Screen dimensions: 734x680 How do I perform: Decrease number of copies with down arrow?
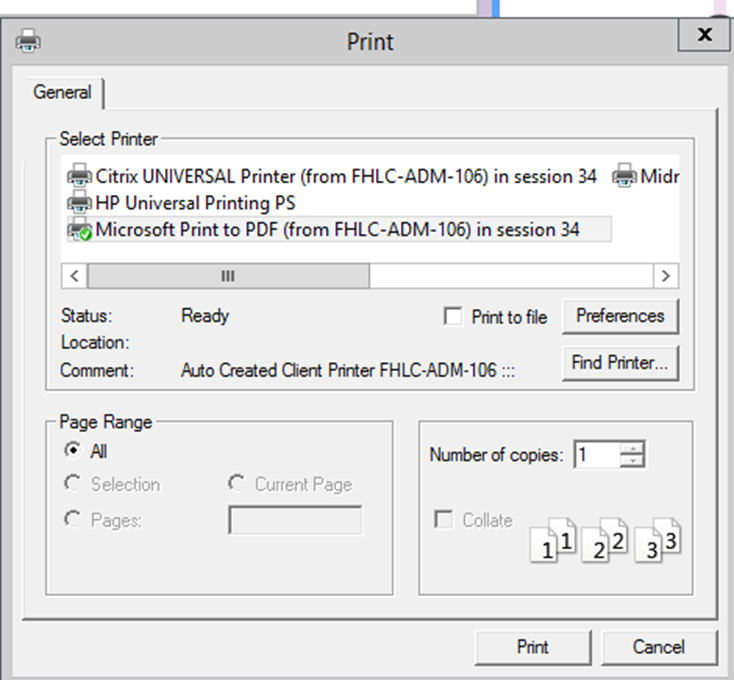click(633, 461)
